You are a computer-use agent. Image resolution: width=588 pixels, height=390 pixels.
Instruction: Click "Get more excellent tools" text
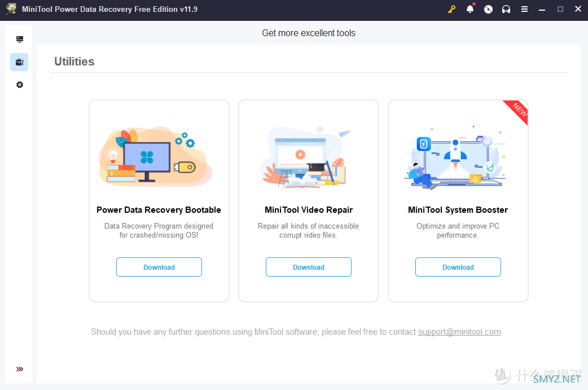pyautogui.click(x=309, y=33)
